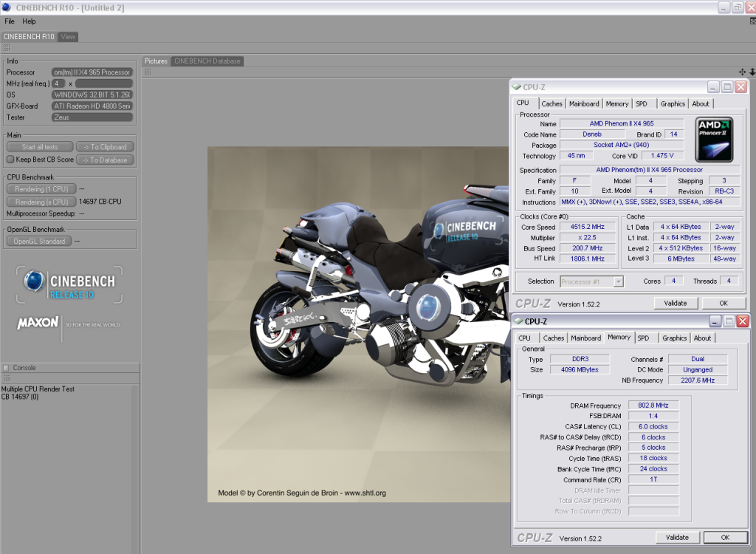The image size is (756, 554).
Task: Click the 14697 CB-CPU score text
Action: [x=100, y=201]
